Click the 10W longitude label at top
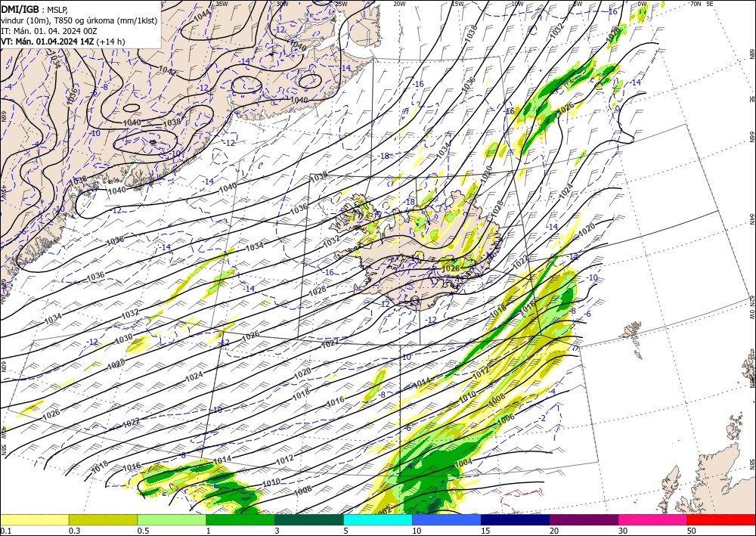756x536 pixels. (x=517, y=4)
